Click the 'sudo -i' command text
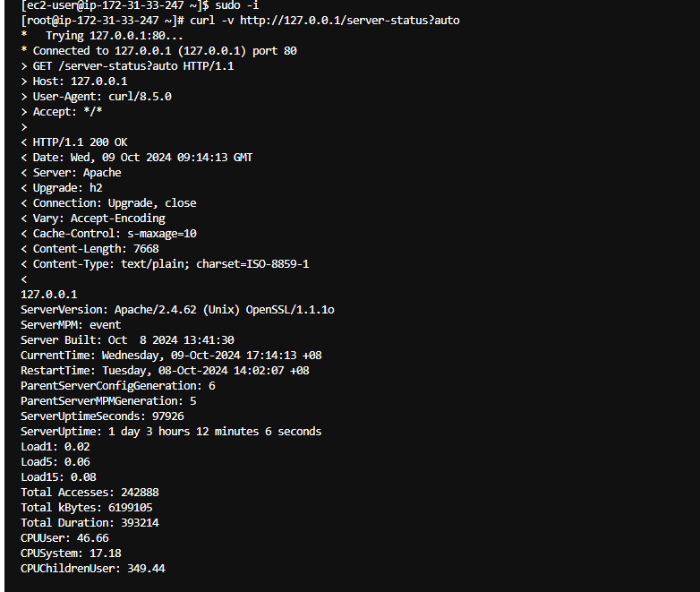The image size is (700, 592). (236, 5)
